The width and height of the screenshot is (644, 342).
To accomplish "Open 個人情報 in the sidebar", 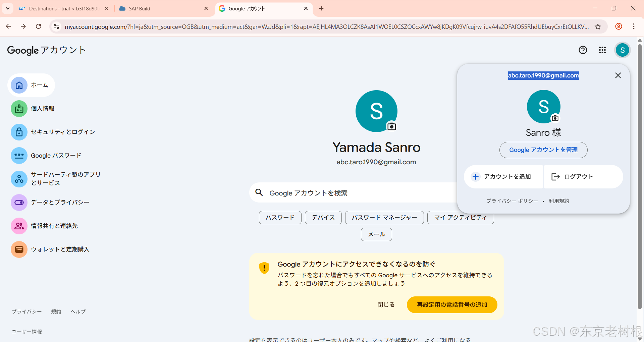I will tap(43, 109).
